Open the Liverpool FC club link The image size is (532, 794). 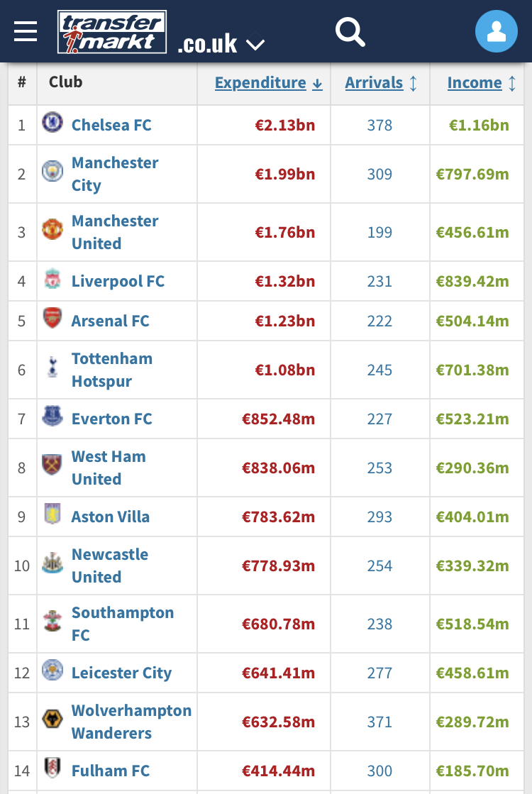click(118, 281)
